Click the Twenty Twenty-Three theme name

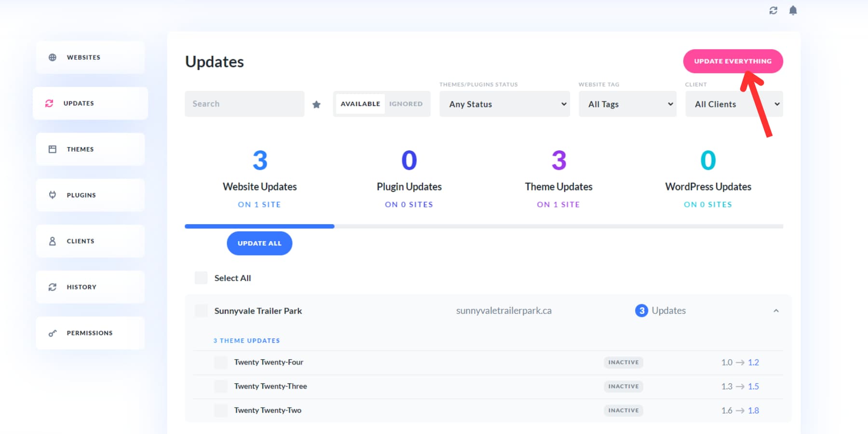(x=271, y=386)
